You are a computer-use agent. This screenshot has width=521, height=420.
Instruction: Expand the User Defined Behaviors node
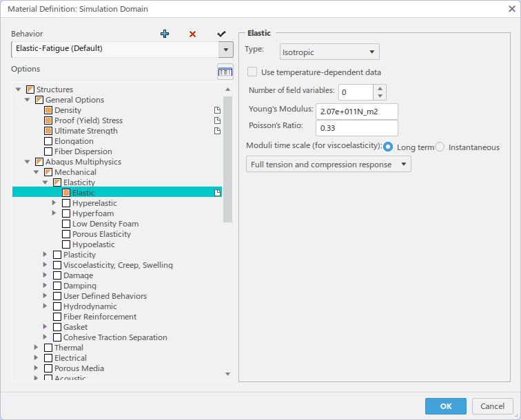click(x=45, y=295)
